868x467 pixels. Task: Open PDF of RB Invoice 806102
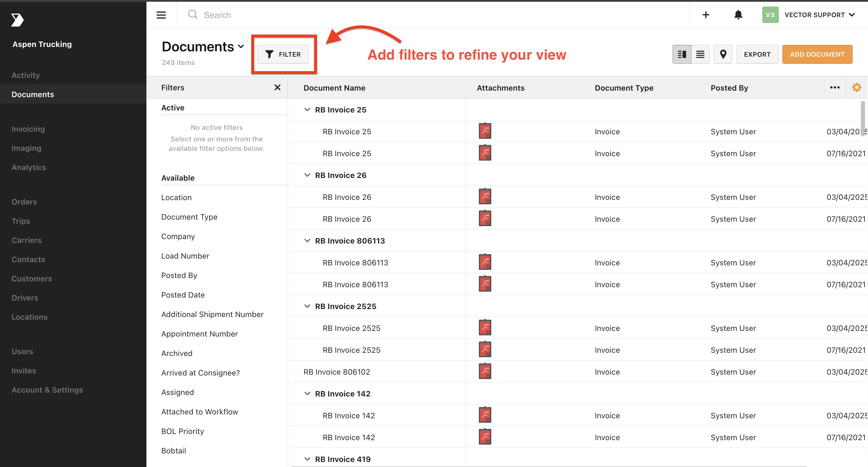click(x=485, y=371)
